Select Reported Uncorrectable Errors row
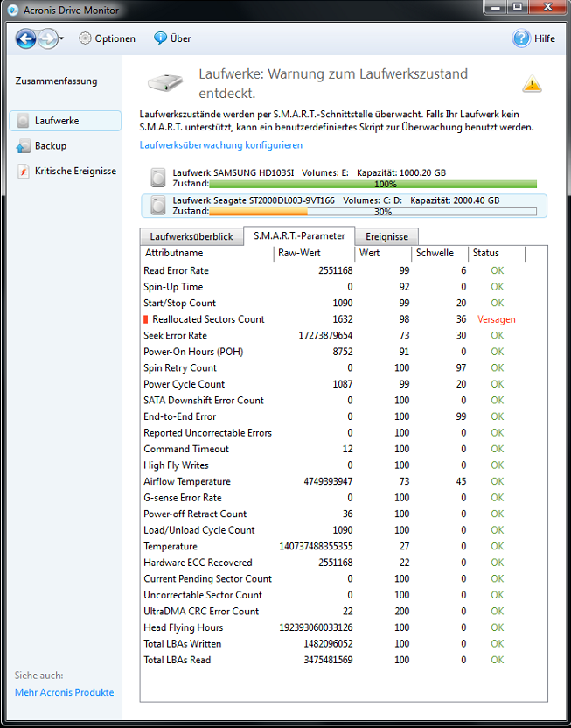This screenshot has width=571, height=728. [x=344, y=433]
